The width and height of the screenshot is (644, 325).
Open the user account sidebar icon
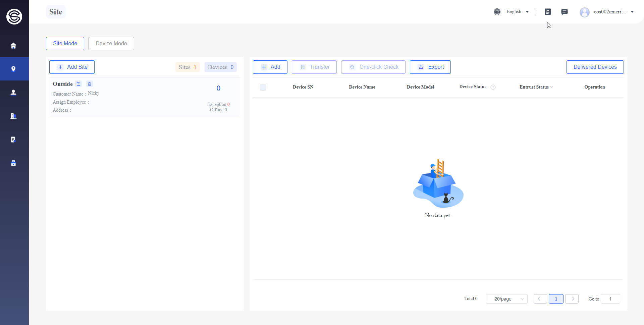pyautogui.click(x=13, y=92)
